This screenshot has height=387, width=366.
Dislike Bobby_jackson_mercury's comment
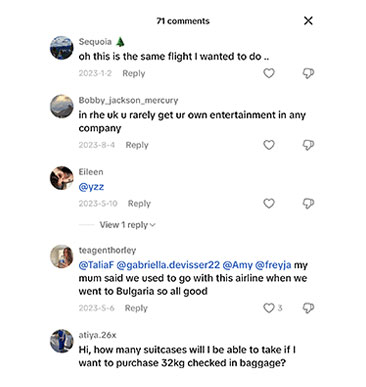point(308,145)
